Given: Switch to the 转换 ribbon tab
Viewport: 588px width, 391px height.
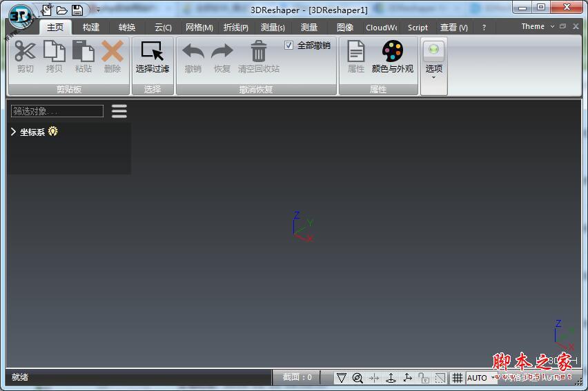Looking at the screenshot, I should 127,28.
